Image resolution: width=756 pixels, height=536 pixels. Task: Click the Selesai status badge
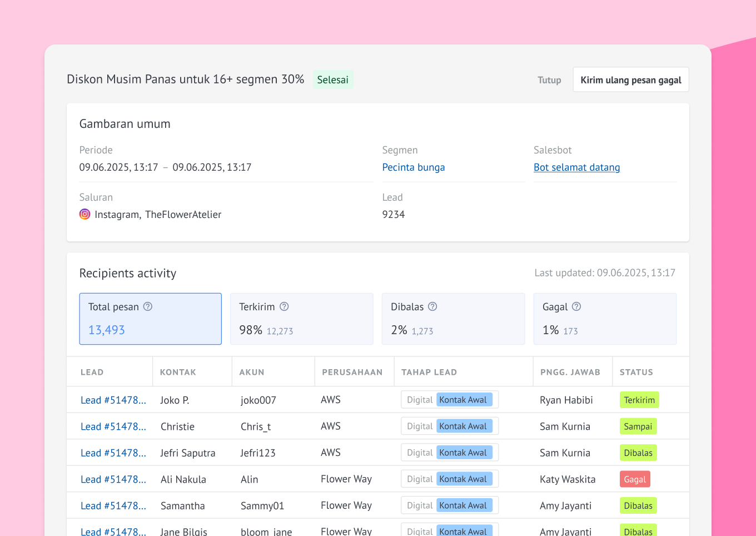tap(332, 80)
